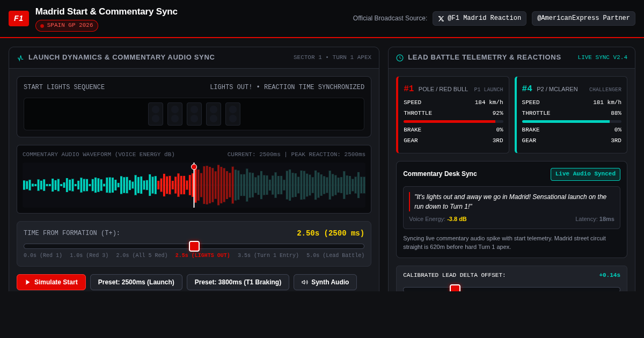644x338 pixels.
Task: Click the commentary audio waveform
Action: 194,185
